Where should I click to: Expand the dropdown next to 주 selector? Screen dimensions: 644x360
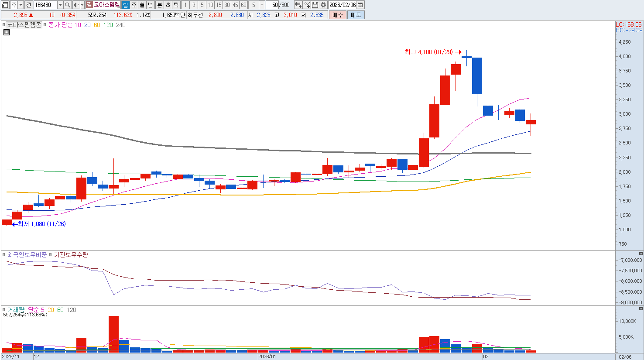(x=21, y=5)
